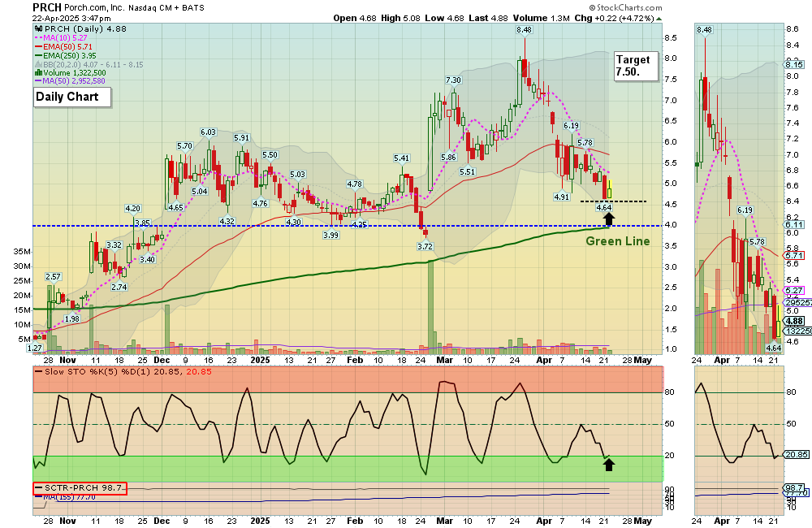Screen dimensions: 812x528
Task: Click the red 5.71 EMA tag in side panel
Action: pyautogui.click(x=794, y=256)
